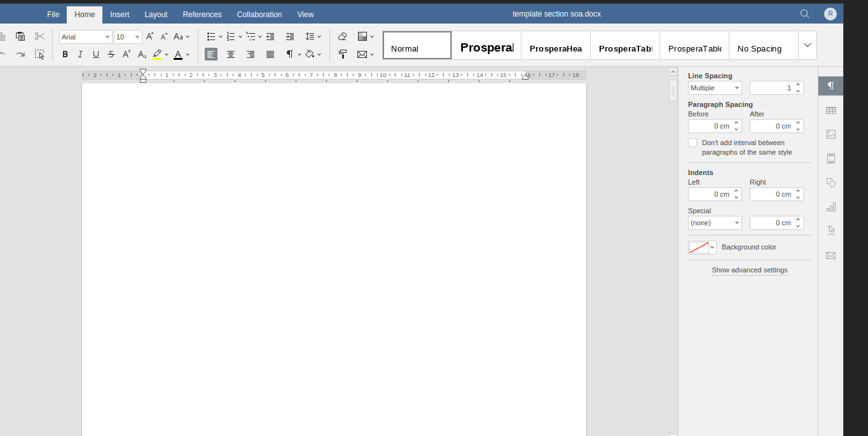Open image settings in right sidebar
Image resolution: width=868 pixels, height=436 pixels.
[x=830, y=134]
